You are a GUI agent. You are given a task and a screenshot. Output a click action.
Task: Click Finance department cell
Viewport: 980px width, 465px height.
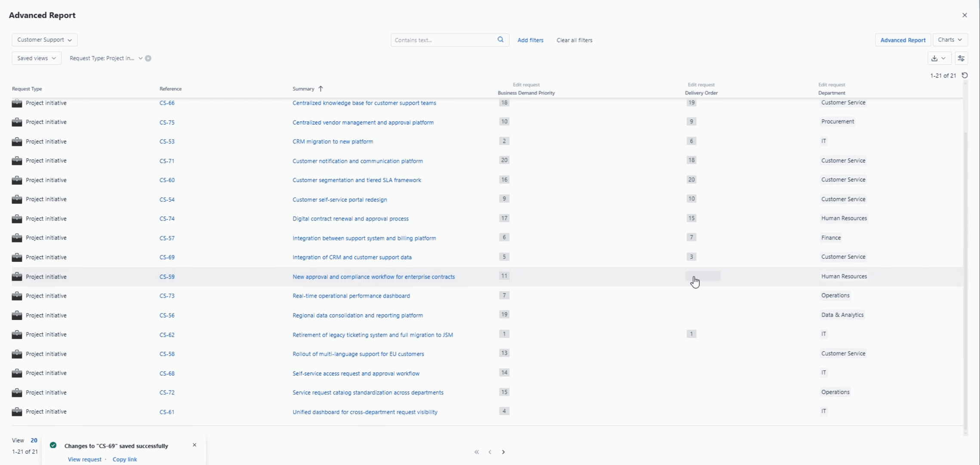coord(831,238)
